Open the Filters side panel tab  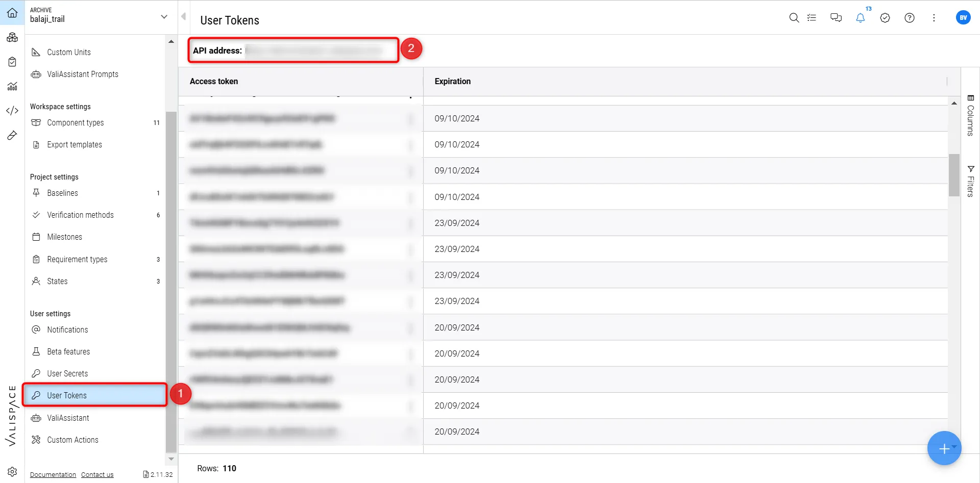pyautogui.click(x=971, y=181)
